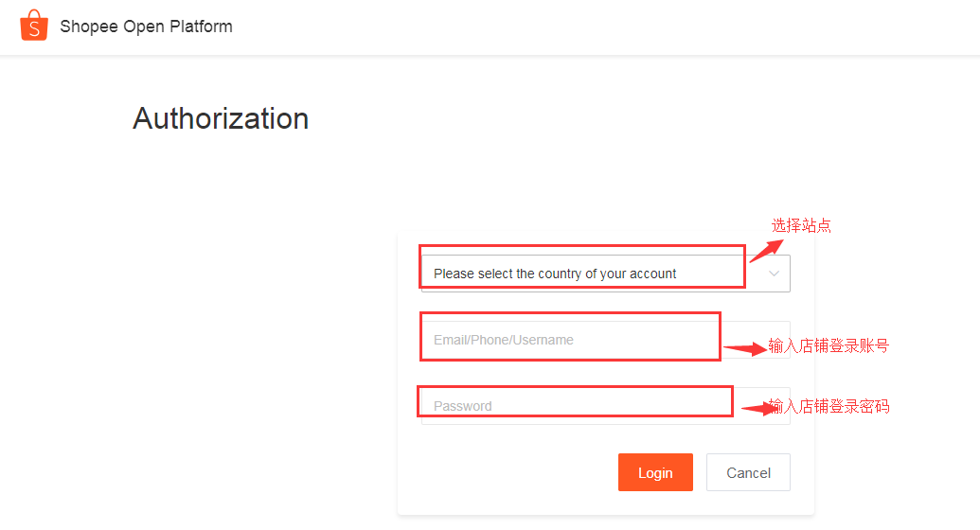Screen dimensions: 980x530
Task: Click the 选择站点 red annotation text
Action: (801, 225)
